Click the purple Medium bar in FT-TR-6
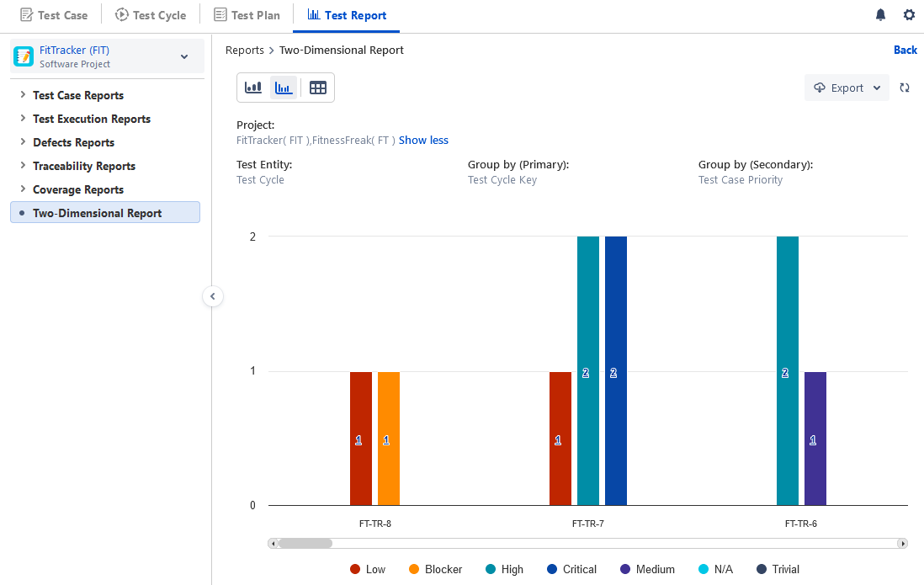Viewport: 924px width, 585px height. coord(815,439)
